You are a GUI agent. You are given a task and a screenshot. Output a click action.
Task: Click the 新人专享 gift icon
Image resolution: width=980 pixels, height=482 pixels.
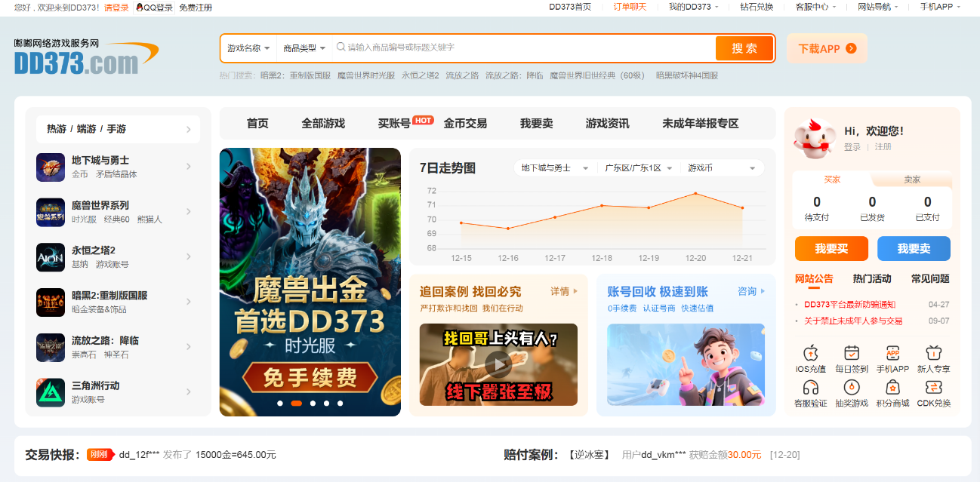pos(933,353)
